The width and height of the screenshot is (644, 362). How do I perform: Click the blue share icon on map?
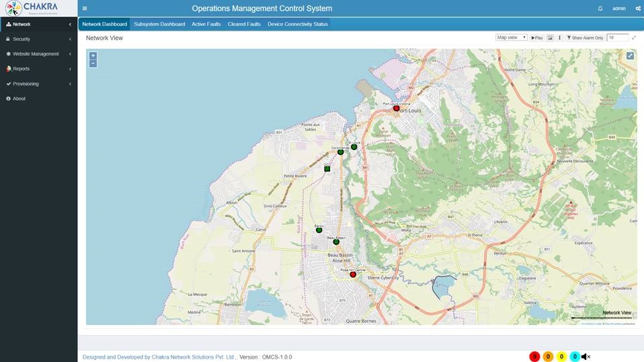click(630, 56)
